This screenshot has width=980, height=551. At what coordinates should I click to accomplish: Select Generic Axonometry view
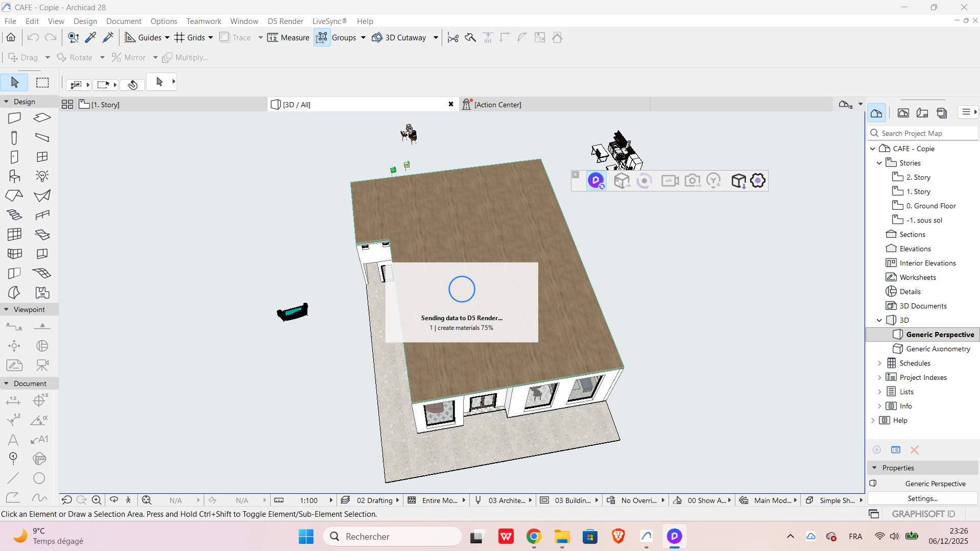click(938, 349)
